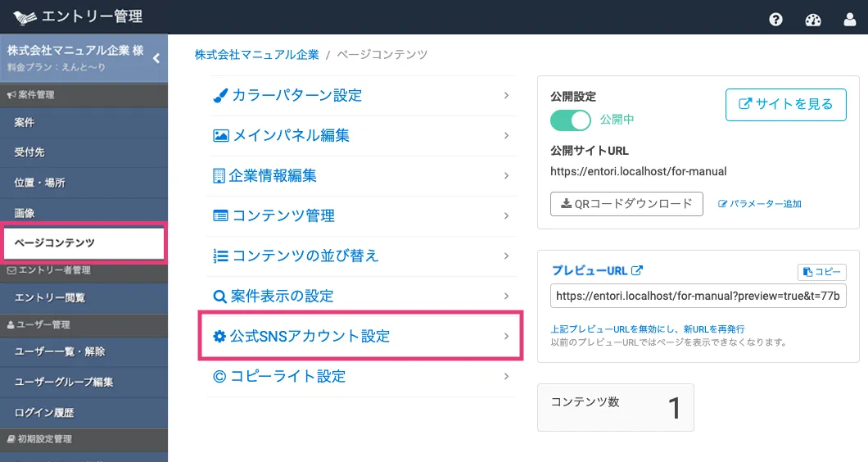Click the list-panel icon for コンテンツ管理

tap(220, 216)
